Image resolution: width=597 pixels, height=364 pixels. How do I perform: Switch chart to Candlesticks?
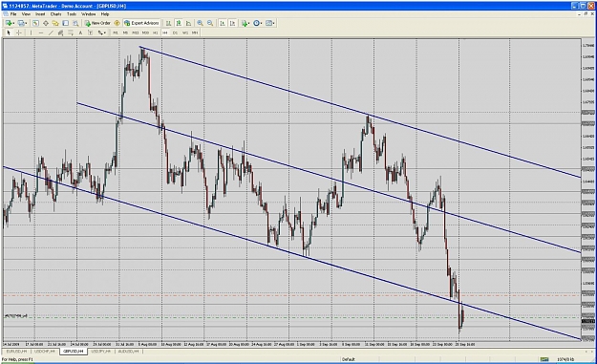pyautogui.click(x=179, y=23)
